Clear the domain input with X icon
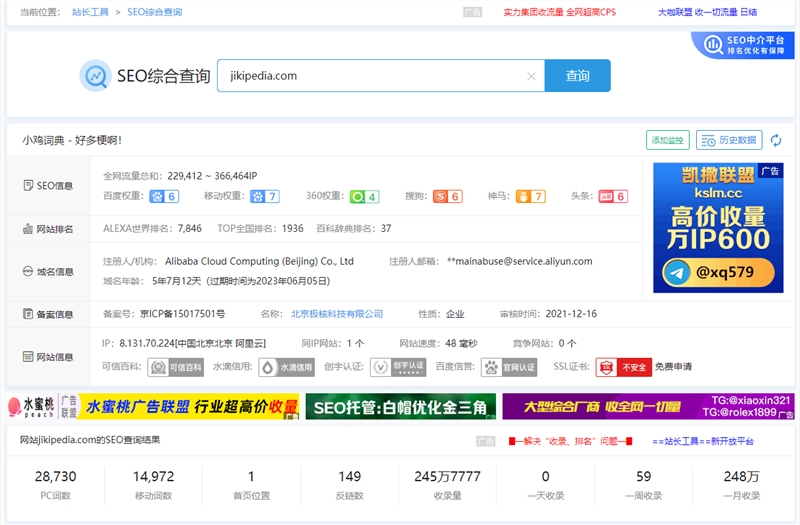 [531, 76]
